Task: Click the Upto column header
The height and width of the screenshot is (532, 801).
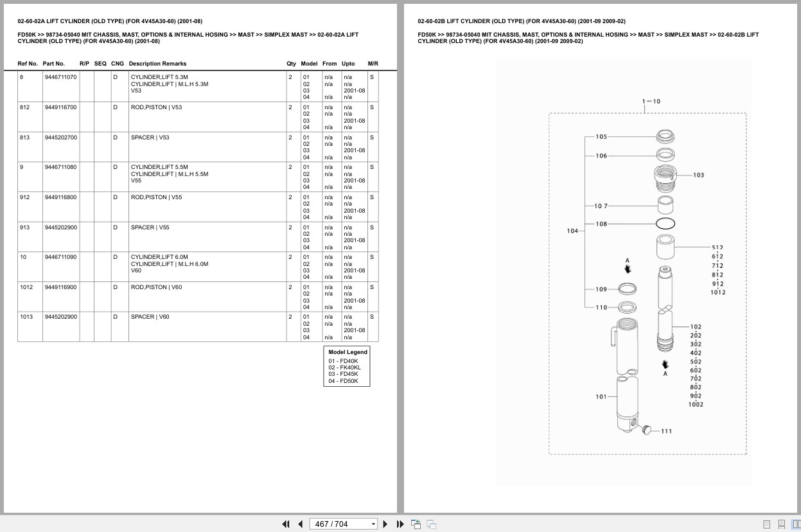Action: (348, 64)
